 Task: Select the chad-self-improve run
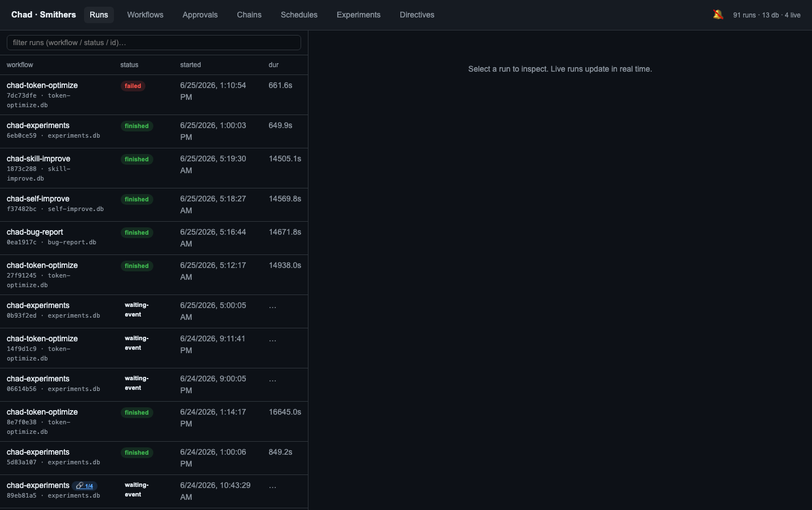(154, 205)
